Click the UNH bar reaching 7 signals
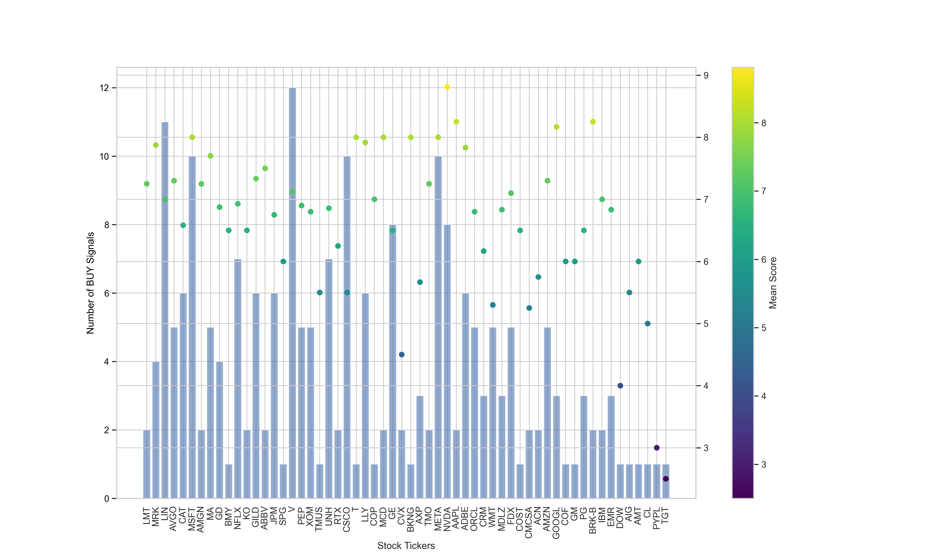 click(x=328, y=379)
